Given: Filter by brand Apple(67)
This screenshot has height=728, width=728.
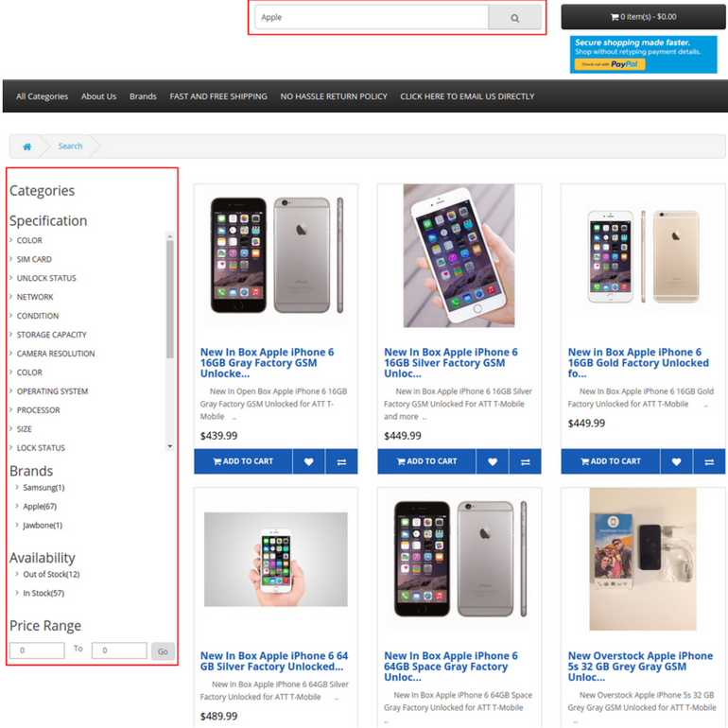Looking at the screenshot, I should coord(40,507).
